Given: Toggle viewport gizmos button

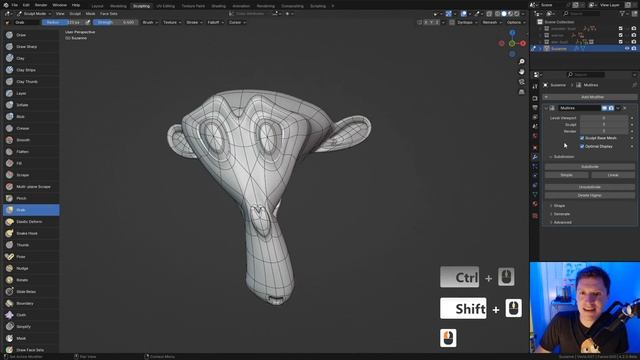Looking at the screenshot, I should click(449, 13).
